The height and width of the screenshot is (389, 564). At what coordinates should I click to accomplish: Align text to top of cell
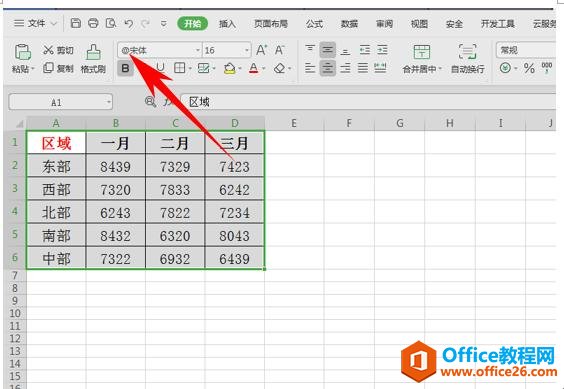(310, 50)
